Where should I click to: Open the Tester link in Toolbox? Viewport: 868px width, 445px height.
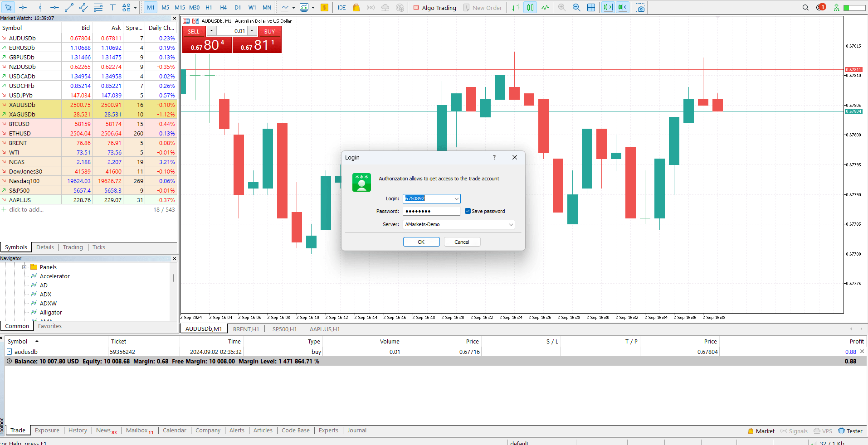[850, 431]
